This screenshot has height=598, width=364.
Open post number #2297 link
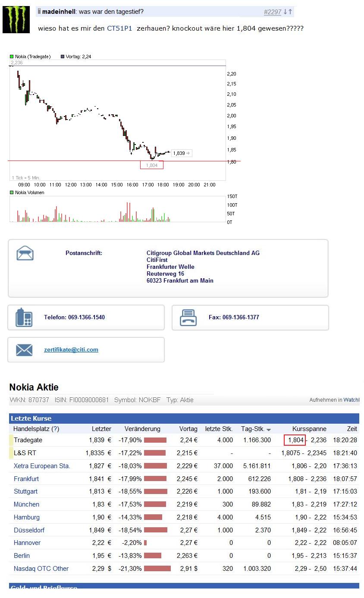pyautogui.click(x=272, y=12)
